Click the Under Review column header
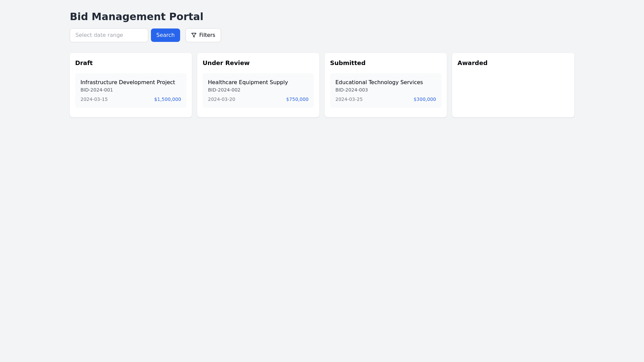This screenshot has width=644, height=362. click(226, 63)
